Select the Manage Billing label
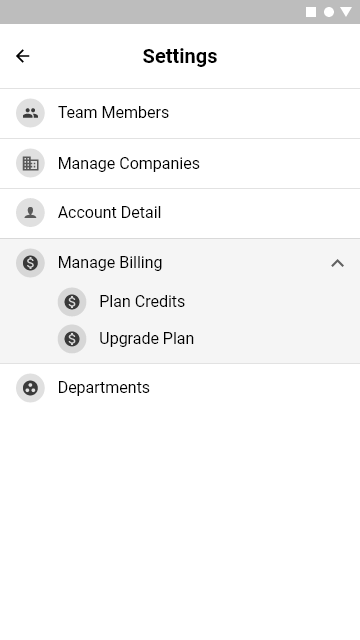This screenshot has width=360, height=640. click(110, 262)
